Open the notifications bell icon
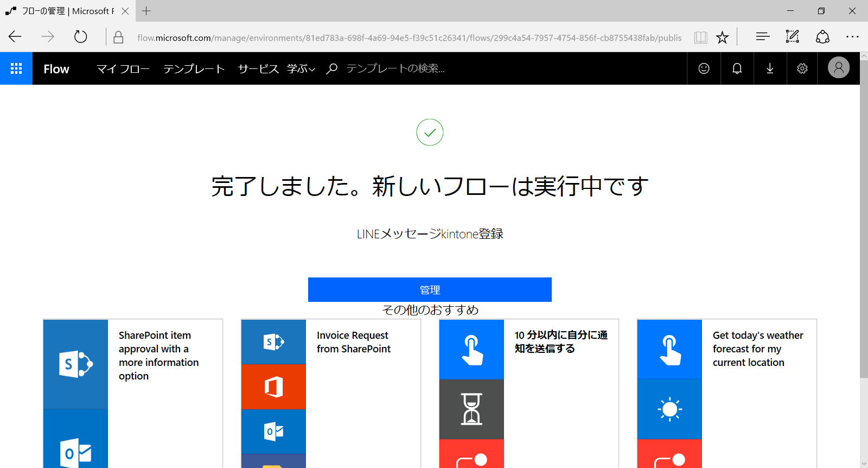This screenshot has width=868, height=468. 737,68
